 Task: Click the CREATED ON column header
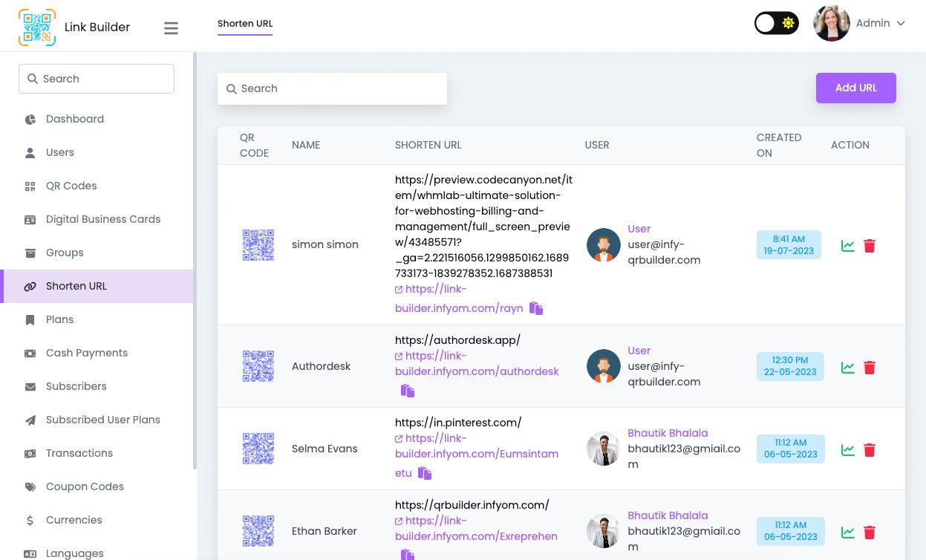[x=779, y=145]
